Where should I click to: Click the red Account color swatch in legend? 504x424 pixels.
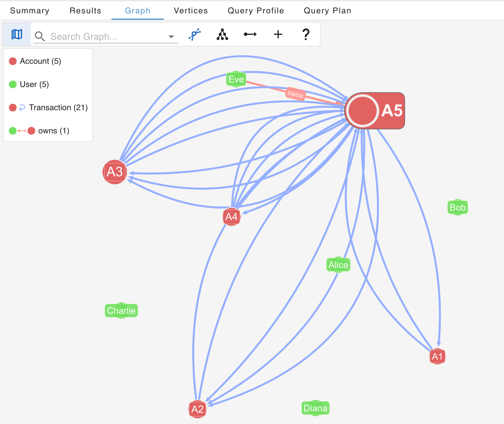coord(12,61)
